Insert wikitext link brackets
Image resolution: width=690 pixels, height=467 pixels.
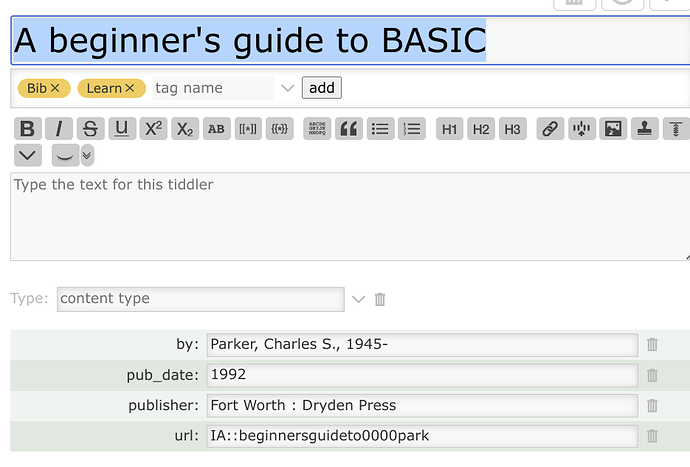(x=248, y=129)
